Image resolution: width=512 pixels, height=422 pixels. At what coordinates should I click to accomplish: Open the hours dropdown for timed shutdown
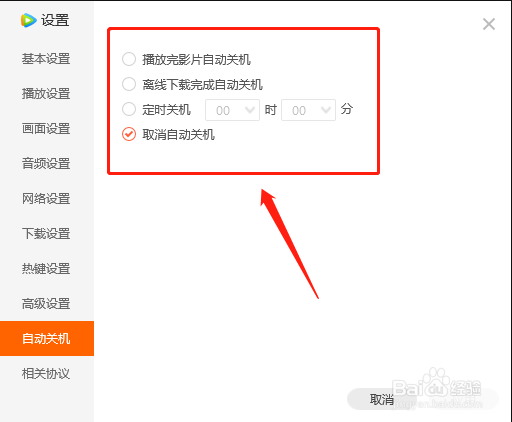coord(232,110)
